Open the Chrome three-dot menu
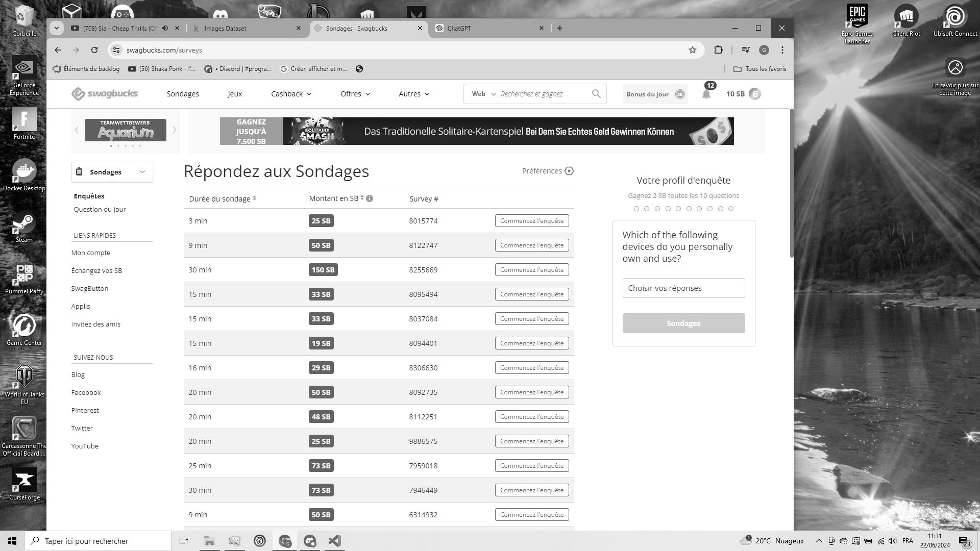The height and width of the screenshot is (551, 980). coord(782,50)
